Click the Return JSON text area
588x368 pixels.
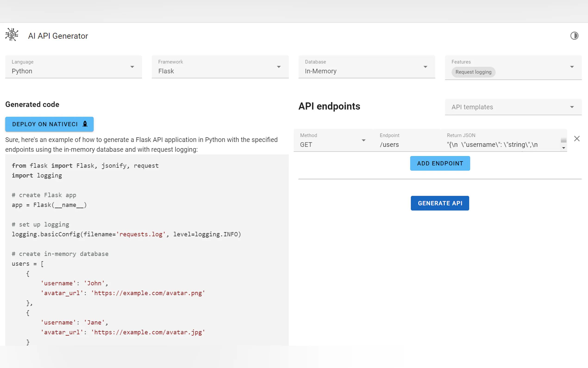501,145
